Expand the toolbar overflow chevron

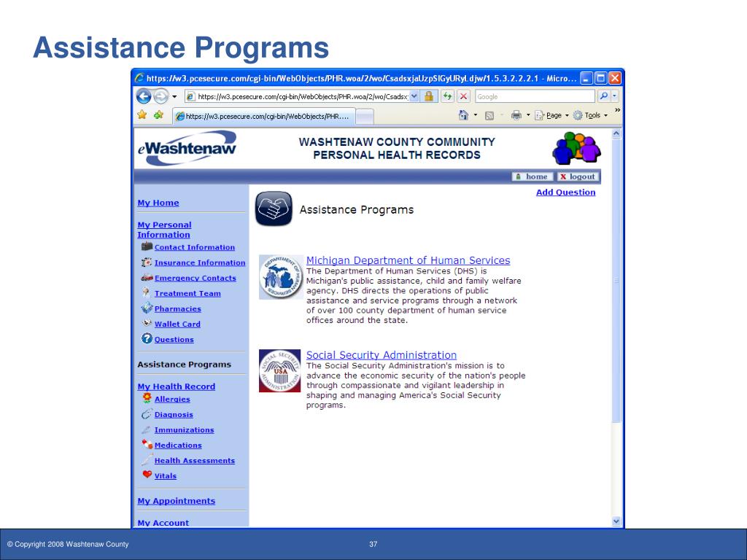(x=617, y=110)
